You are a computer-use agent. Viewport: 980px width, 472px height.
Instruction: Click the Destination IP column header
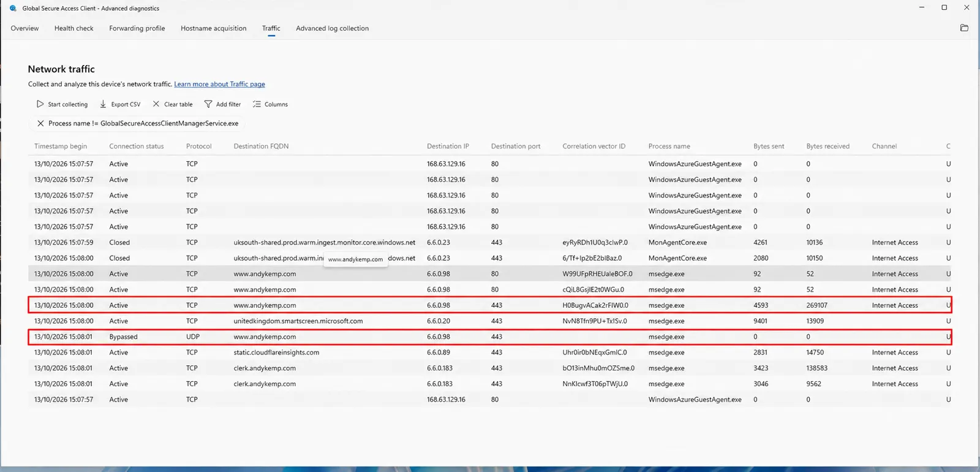(448, 147)
